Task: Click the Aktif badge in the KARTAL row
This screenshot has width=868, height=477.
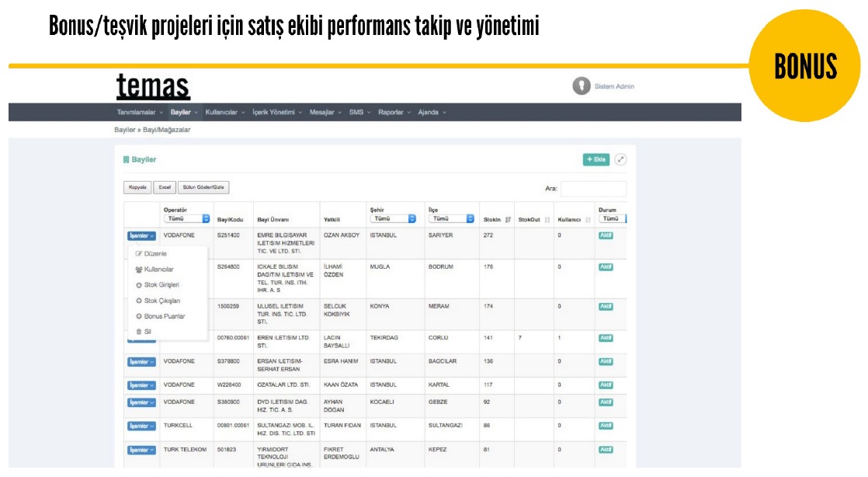Action: [606, 385]
